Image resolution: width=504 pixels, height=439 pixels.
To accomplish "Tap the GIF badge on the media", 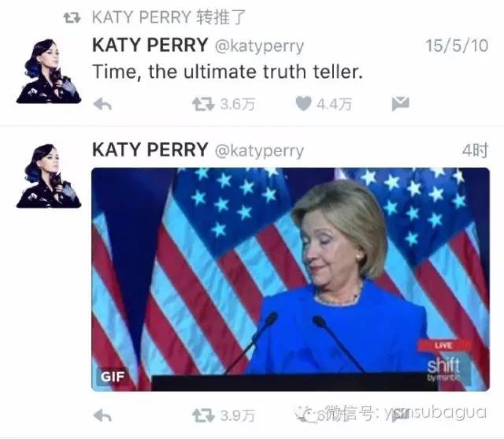I will (x=112, y=376).
